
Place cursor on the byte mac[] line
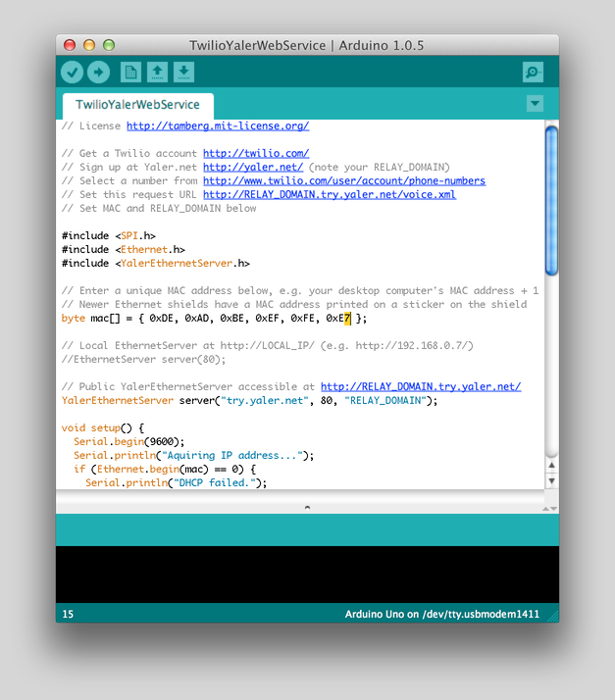(214, 319)
